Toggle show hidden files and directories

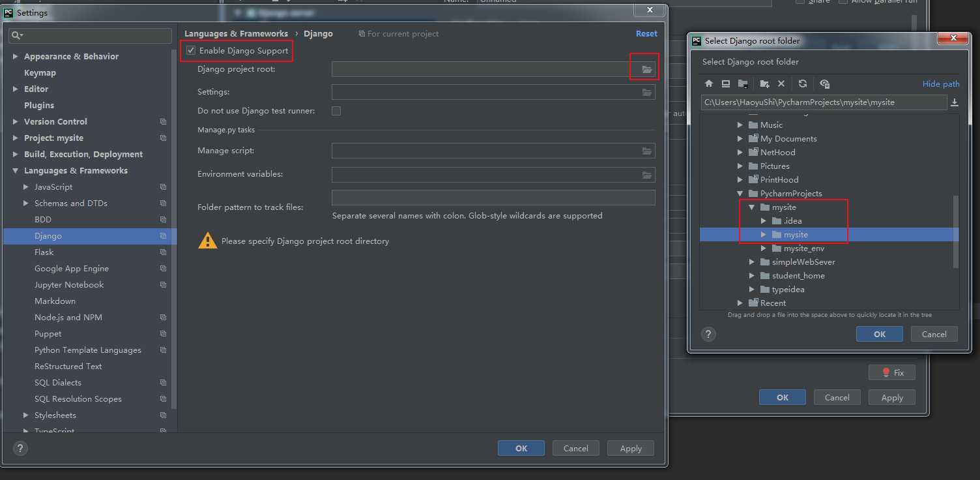click(x=824, y=83)
